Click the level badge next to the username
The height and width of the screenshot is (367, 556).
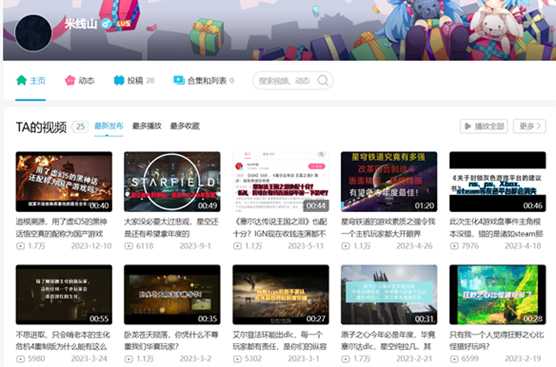pyautogui.click(x=123, y=24)
